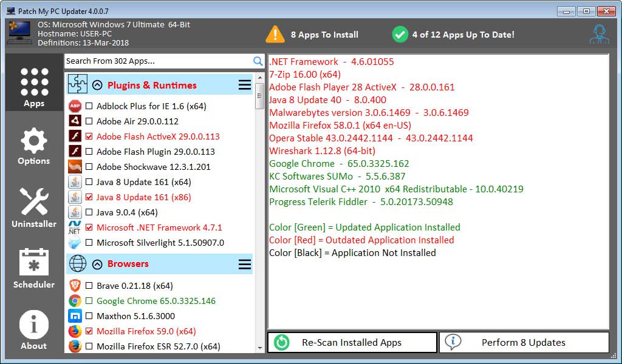
Task: Click the Adblock Plus ABP icon
Action: coord(75,106)
